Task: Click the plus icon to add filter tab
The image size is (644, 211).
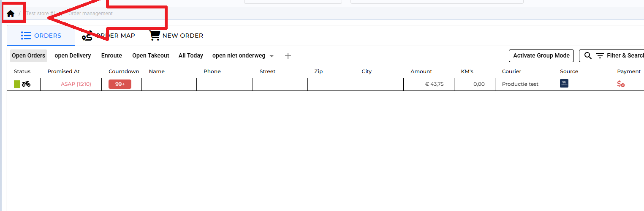Action: coord(288,56)
